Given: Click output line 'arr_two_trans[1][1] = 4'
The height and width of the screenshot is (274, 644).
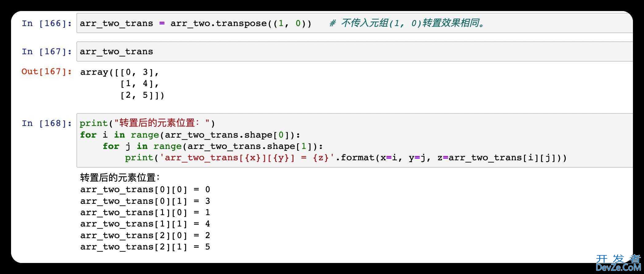Looking at the screenshot, I should coord(145,224).
